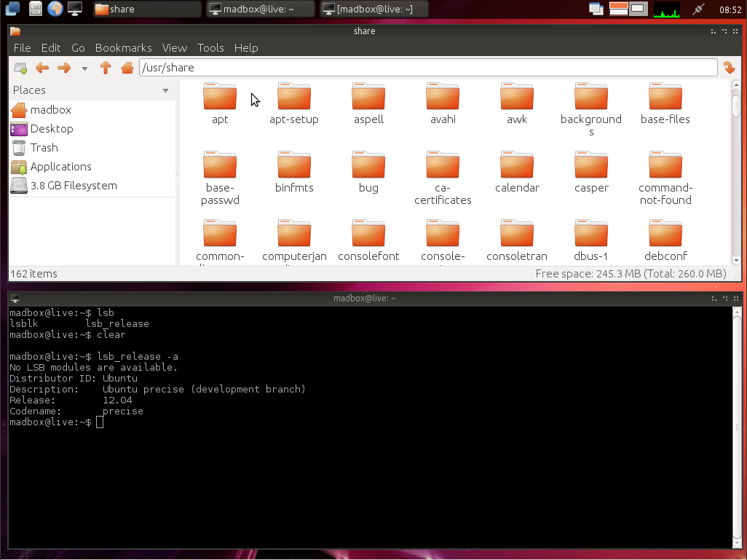Image resolution: width=747 pixels, height=560 pixels.
Task: Open the main menu icon in the panel
Action: pos(13,9)
